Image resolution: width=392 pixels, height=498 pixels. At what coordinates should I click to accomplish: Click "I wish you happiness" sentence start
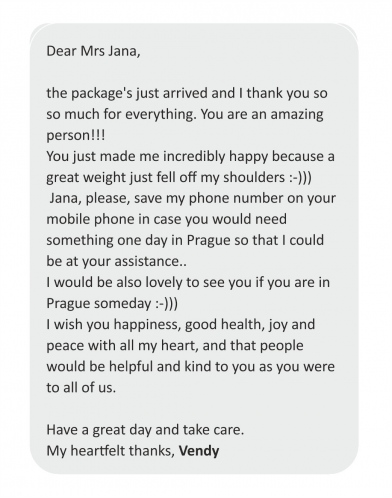point(113,324)
